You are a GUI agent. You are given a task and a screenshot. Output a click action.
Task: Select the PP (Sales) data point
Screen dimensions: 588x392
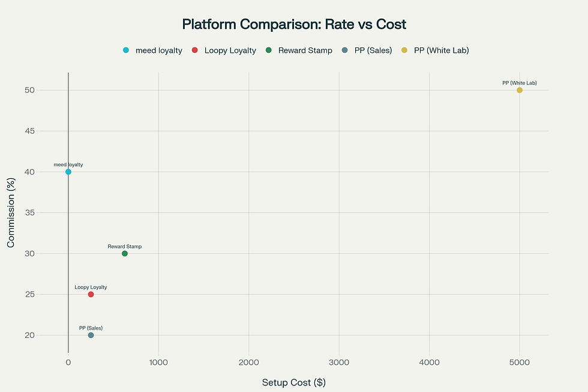point(91,336)
